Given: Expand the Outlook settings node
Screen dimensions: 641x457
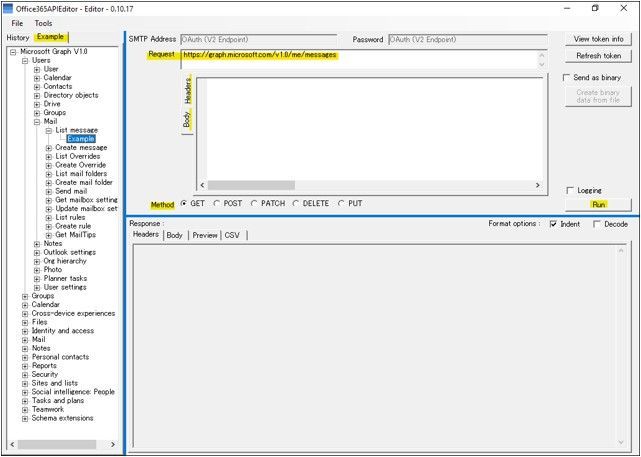Looking at the screenshot, I should (x=37, y=252).
